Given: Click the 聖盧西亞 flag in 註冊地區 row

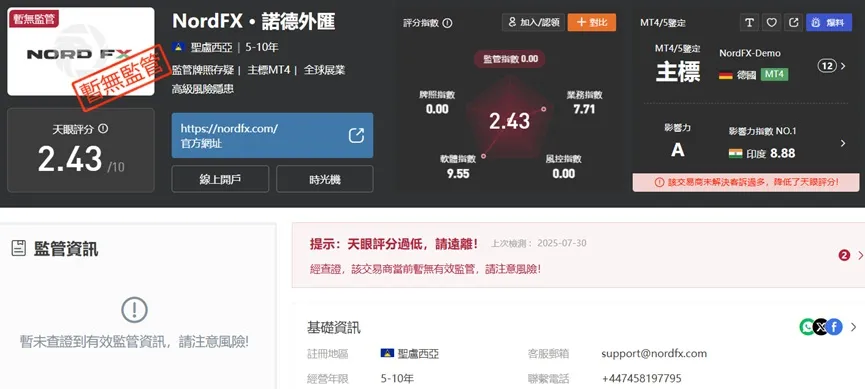Looking at the screenshot, I should [x=387, y=353].
